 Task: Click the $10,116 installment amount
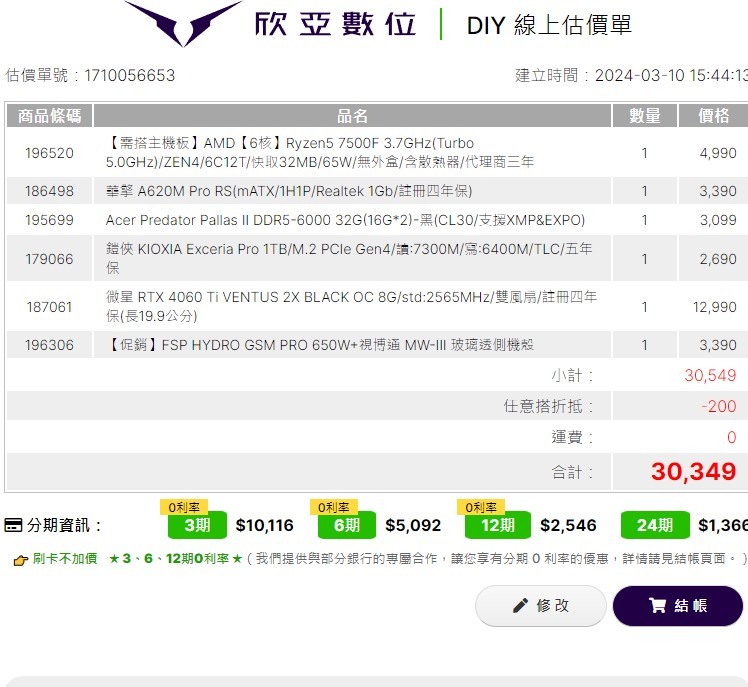click(x=265, y=525)
